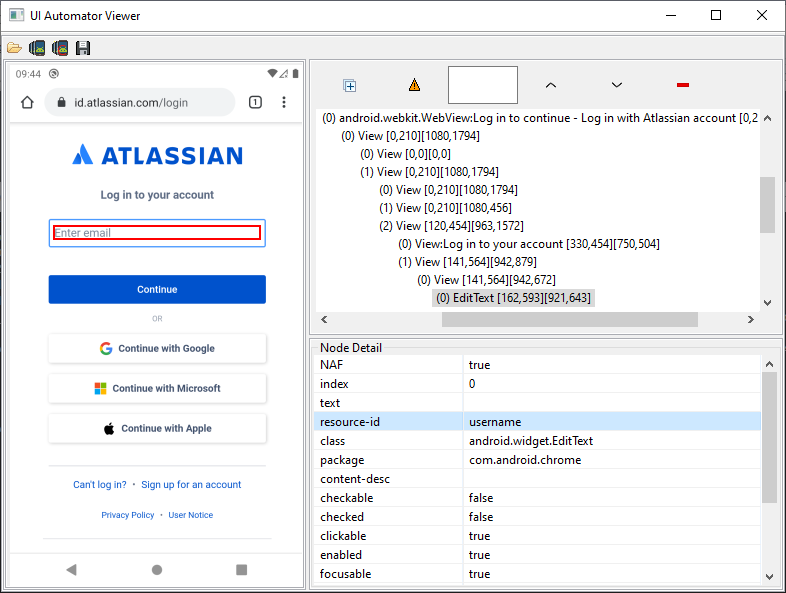The image size is (786, 593).
Task: Tap the Android back navigation button
Action: (72, 569)
